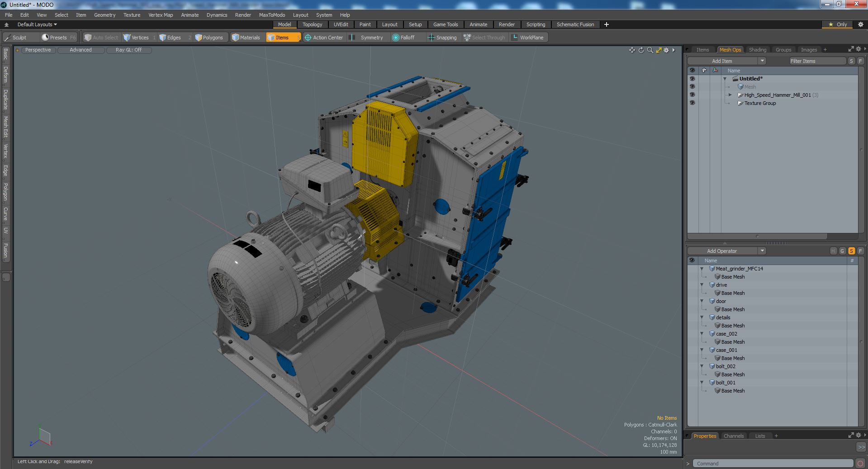Toggle Ray GL: Off button
Viewport: 868px width, 469px height.
click(128, 50)
